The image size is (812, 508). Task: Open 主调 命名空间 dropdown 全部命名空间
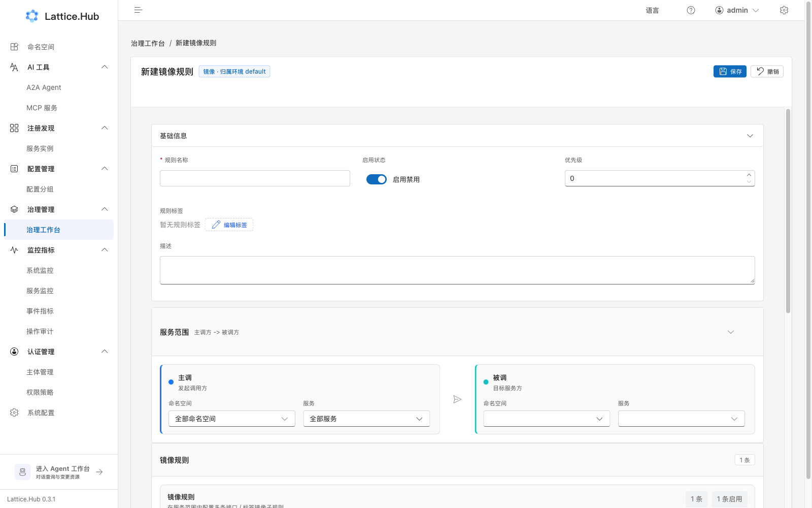pyautogui.click(x=232, y=419)
